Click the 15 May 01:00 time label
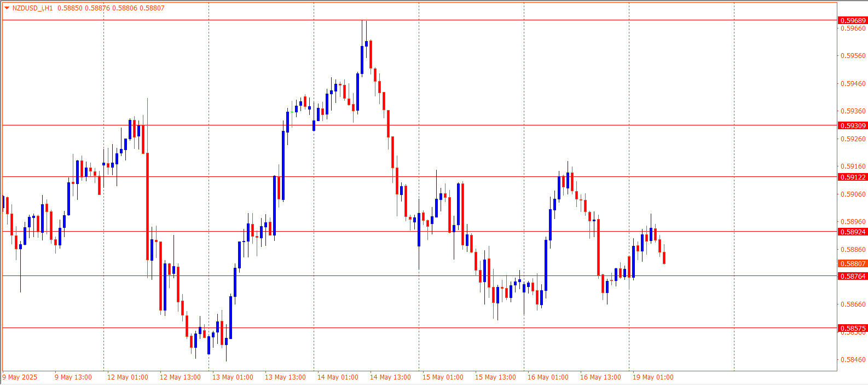Viewport: 868px width, 385px height. [443, 377]
